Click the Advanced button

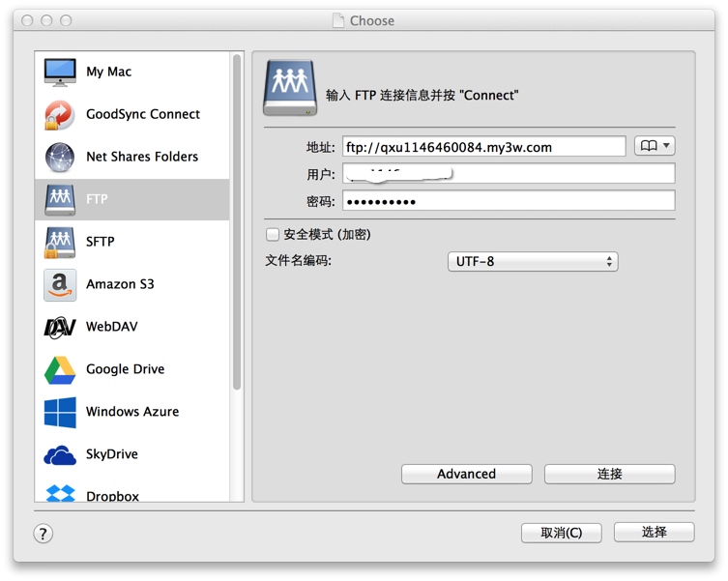tap(466, 474)
